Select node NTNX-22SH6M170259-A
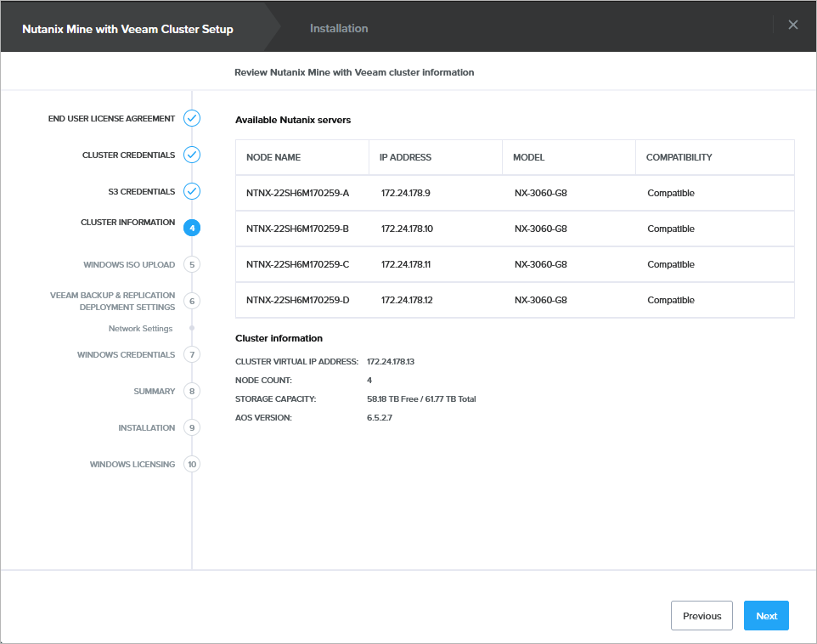 pos(297,193)
